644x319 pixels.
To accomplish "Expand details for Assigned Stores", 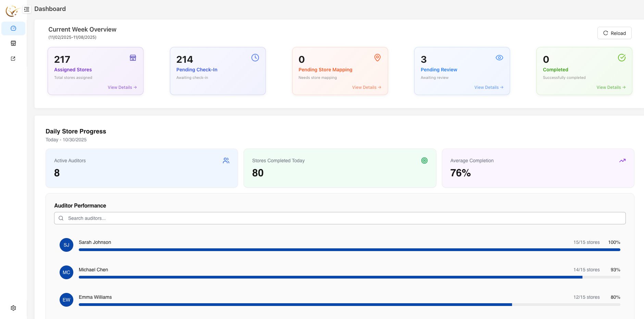I will point(122,87).
